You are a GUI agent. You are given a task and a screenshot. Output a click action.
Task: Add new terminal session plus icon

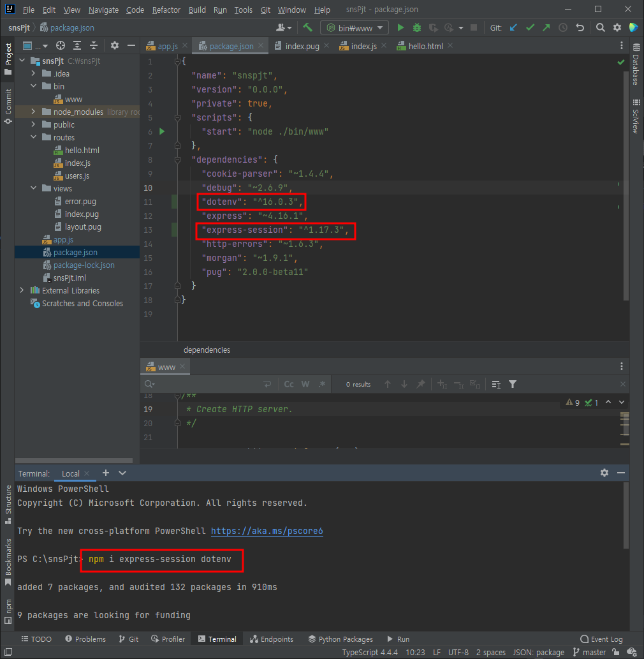point(106,473)
